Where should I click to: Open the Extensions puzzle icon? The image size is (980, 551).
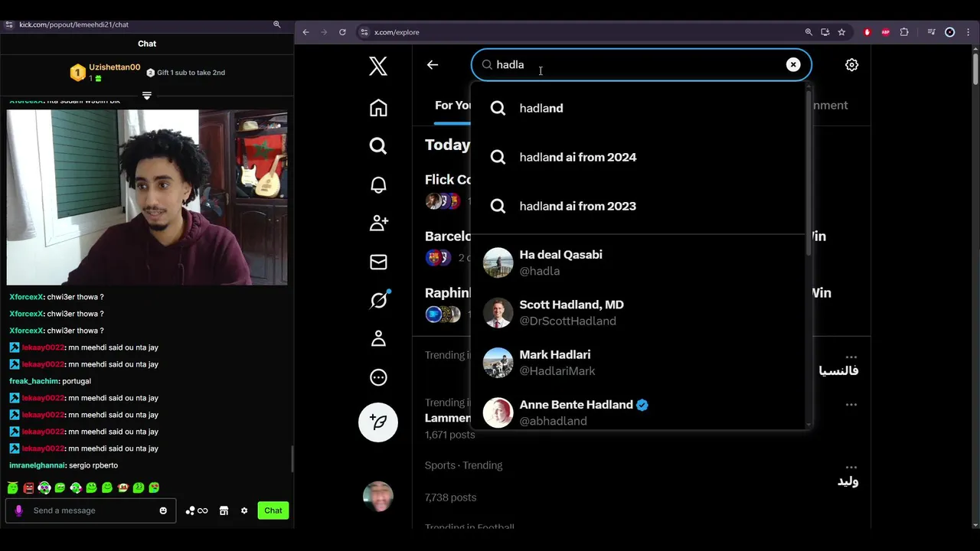904,32
